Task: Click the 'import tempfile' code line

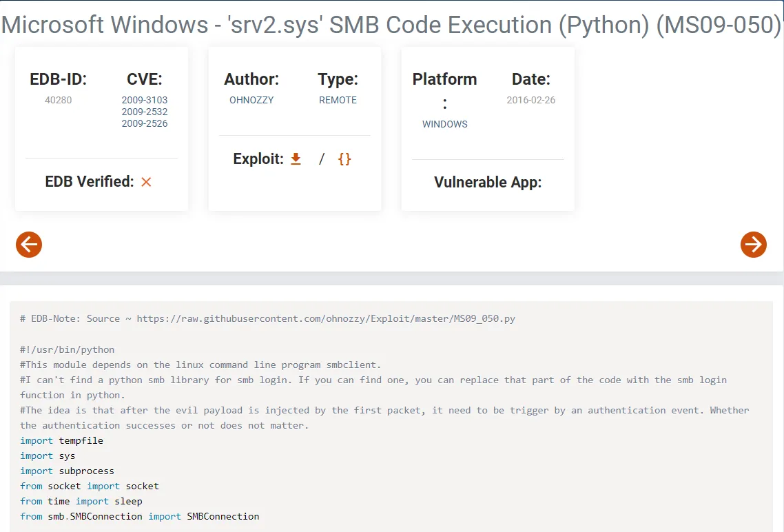Action: (x=61, y=440)
